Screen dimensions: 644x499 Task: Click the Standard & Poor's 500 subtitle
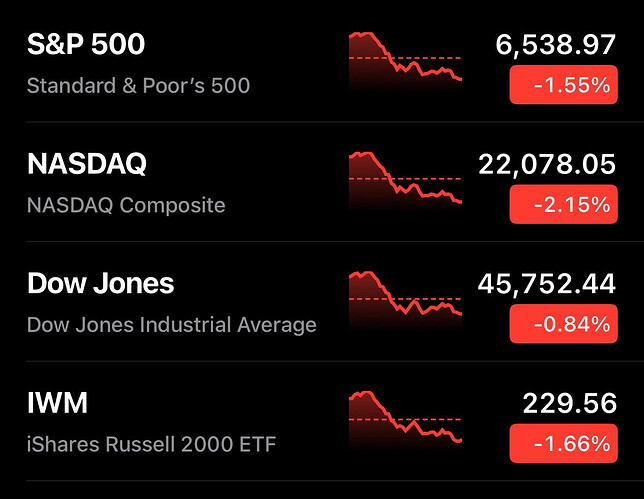point(138,86)
